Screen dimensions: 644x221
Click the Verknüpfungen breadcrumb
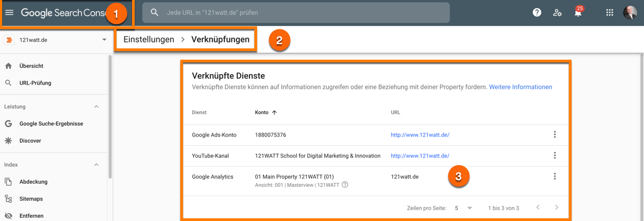pos(221,39)
